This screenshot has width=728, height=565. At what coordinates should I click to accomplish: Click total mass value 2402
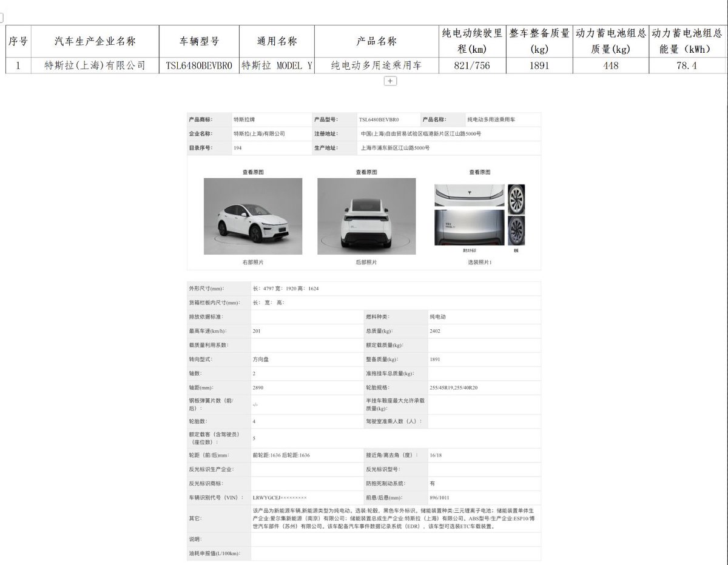click(435, 331)
